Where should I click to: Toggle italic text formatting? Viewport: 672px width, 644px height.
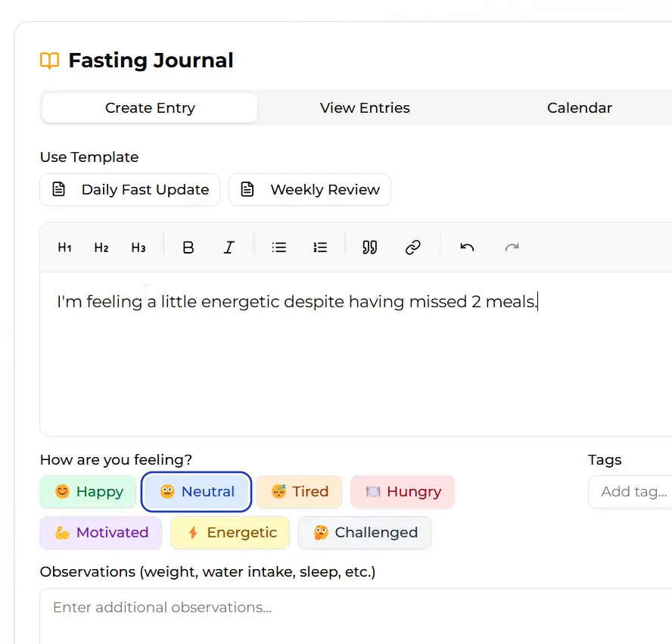click(x=229, y=247)
